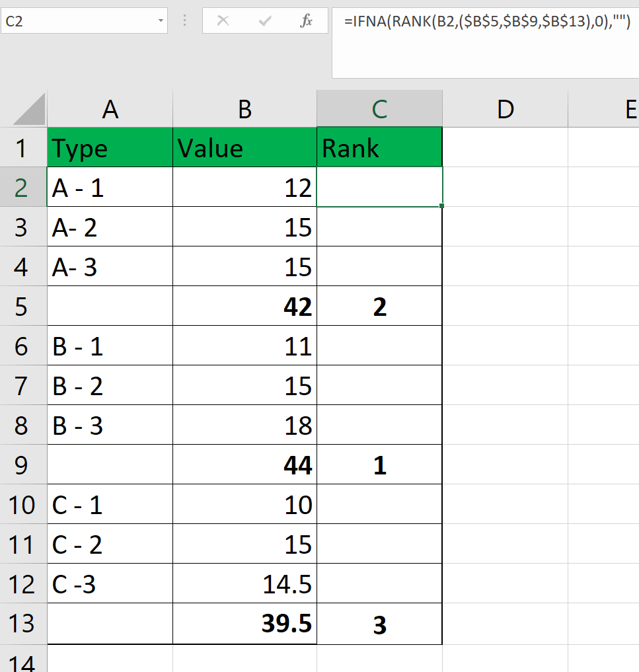Screen dimensions: 639x672
Task: Select row 5 header
Action: [22, 307]
